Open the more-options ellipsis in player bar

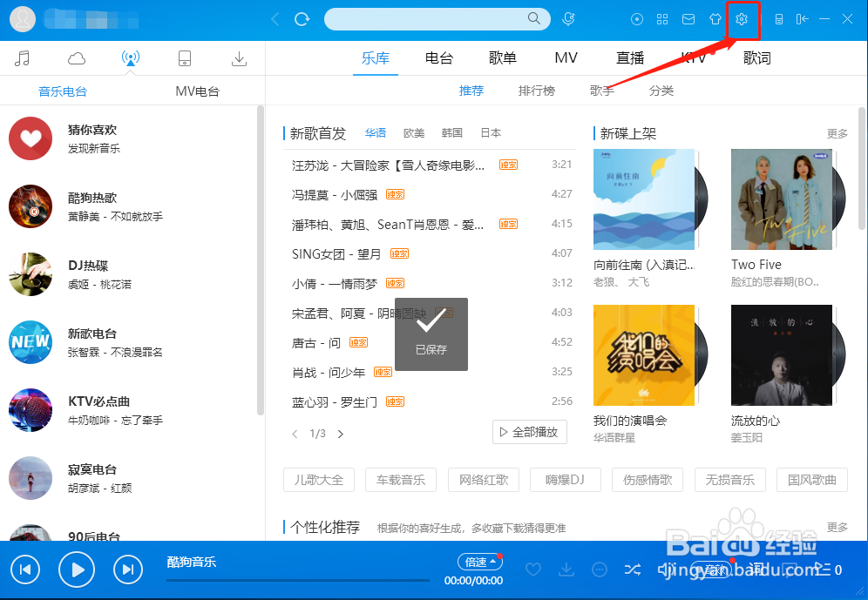tap(600, 569)
